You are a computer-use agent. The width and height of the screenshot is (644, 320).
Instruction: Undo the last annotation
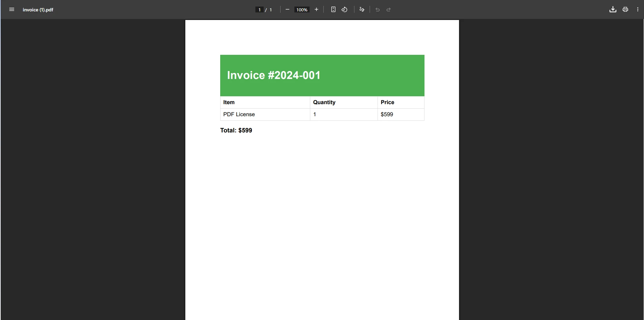click(x=377, y=9)
